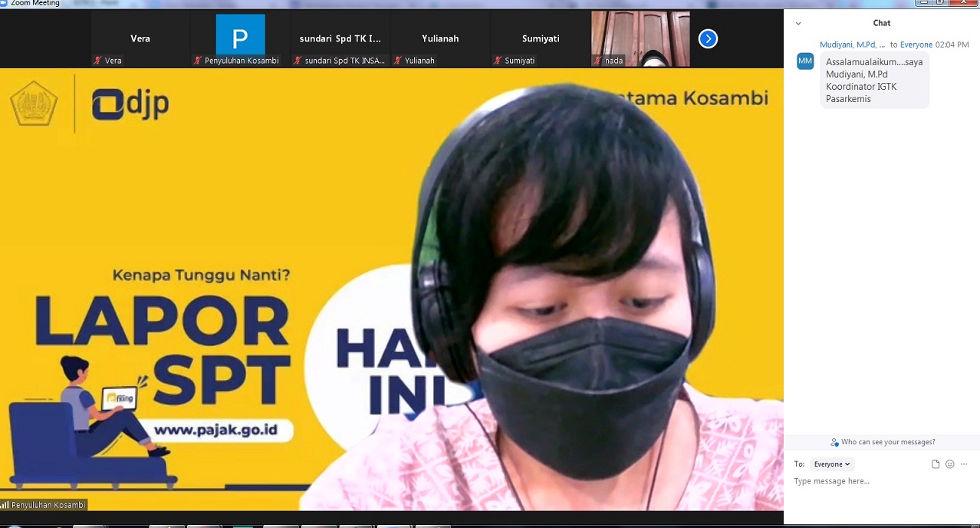Click the sundari Spd TK participant tile
This screenshot has width=980, height=528.
coord(340,38)
